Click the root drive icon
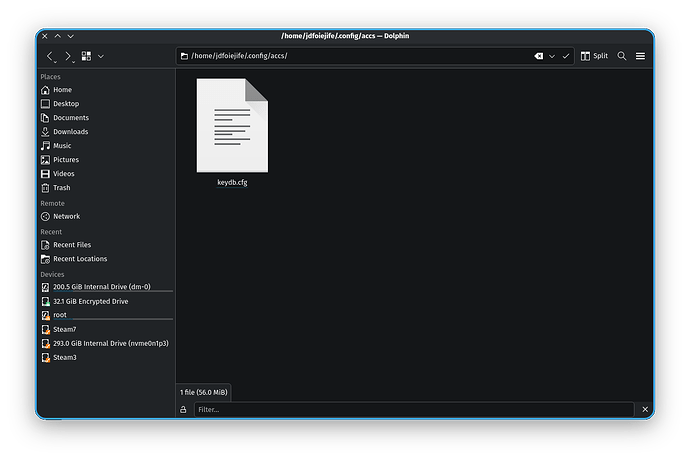 [x=45, y=315]
